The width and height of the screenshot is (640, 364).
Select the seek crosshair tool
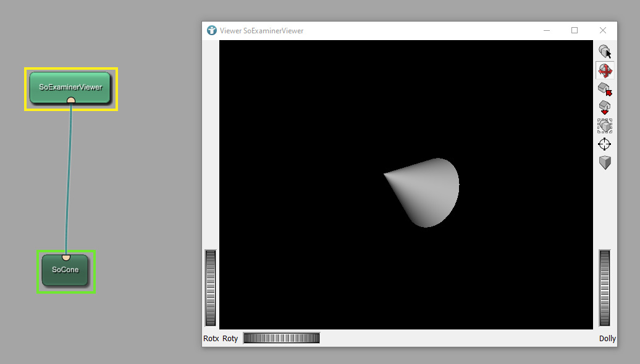point(605,144)
